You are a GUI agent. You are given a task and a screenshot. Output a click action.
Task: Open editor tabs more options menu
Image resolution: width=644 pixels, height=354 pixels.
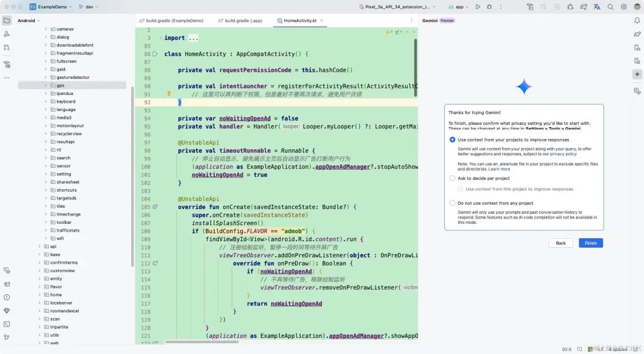411,20
